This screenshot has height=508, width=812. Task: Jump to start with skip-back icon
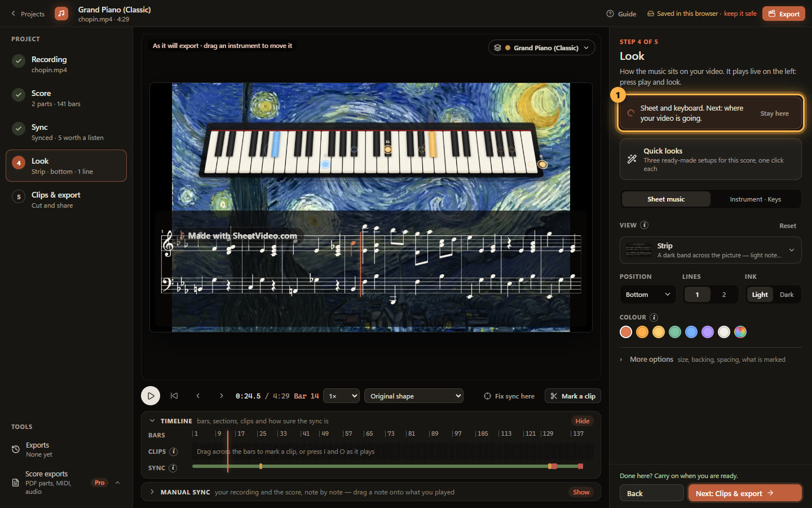[x=174, y=396]
